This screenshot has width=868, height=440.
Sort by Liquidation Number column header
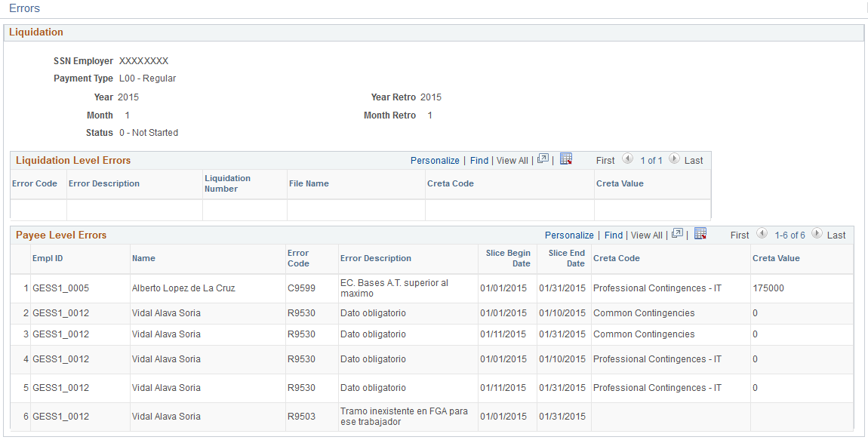227,183
